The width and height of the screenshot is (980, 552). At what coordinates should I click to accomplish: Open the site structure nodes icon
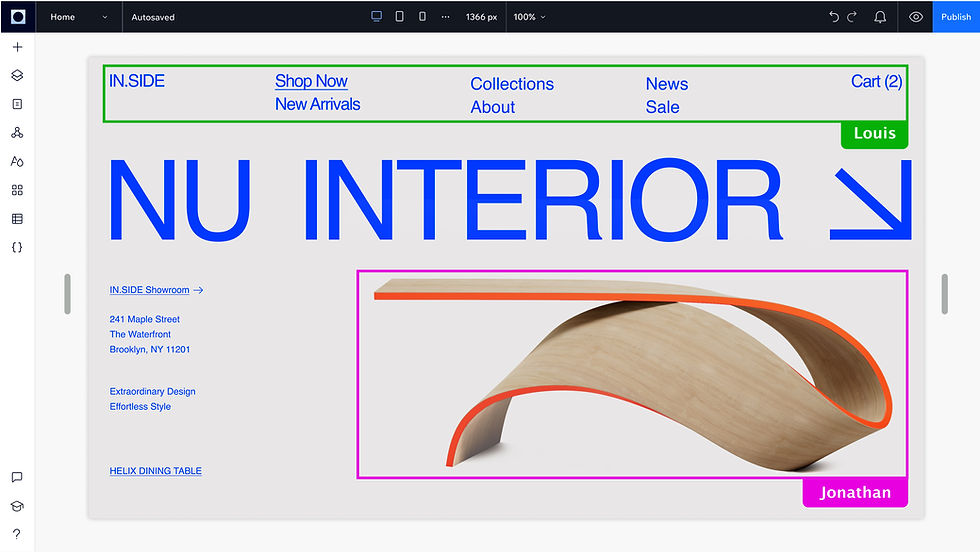18,133
